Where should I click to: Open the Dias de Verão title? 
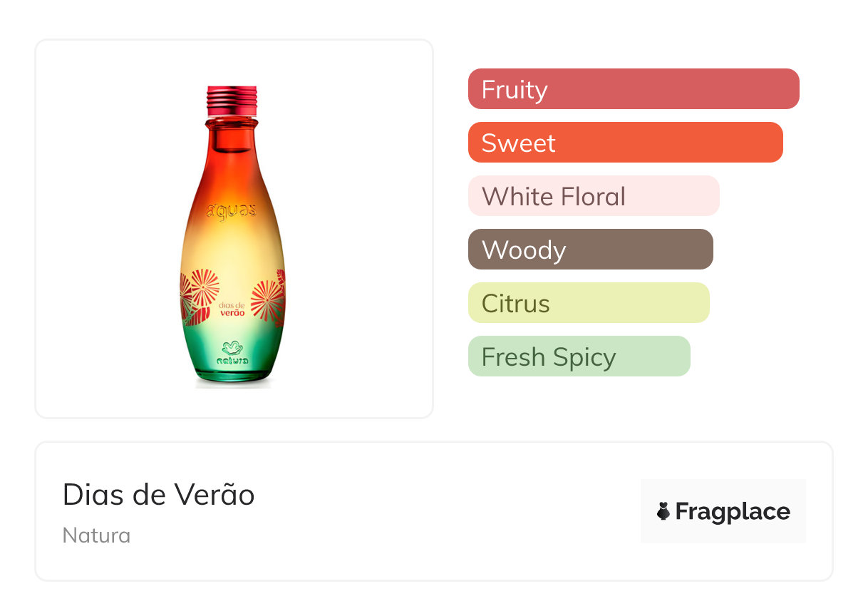pyautogui.click(x=158, y=495)
